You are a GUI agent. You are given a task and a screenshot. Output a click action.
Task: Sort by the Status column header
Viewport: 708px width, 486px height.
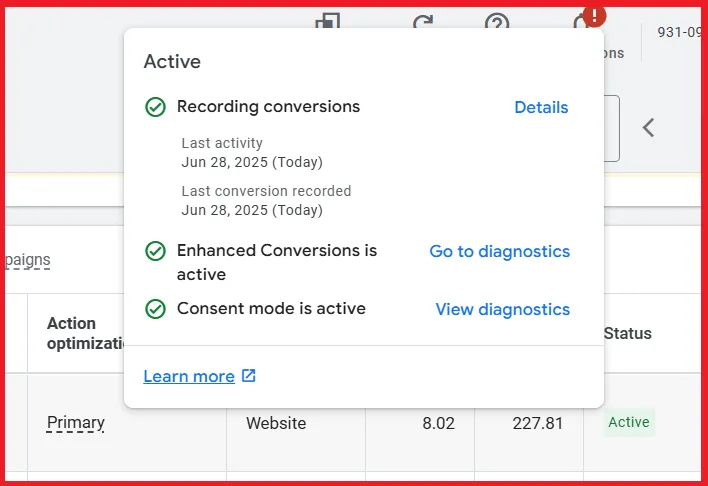click(627, 333)
